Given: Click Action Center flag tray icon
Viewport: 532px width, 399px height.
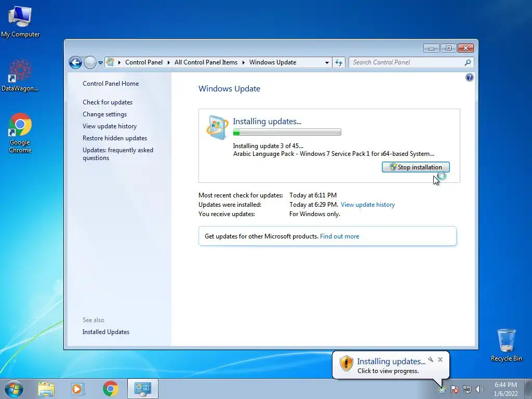Looking at the screenshot, I should [454, 389].
